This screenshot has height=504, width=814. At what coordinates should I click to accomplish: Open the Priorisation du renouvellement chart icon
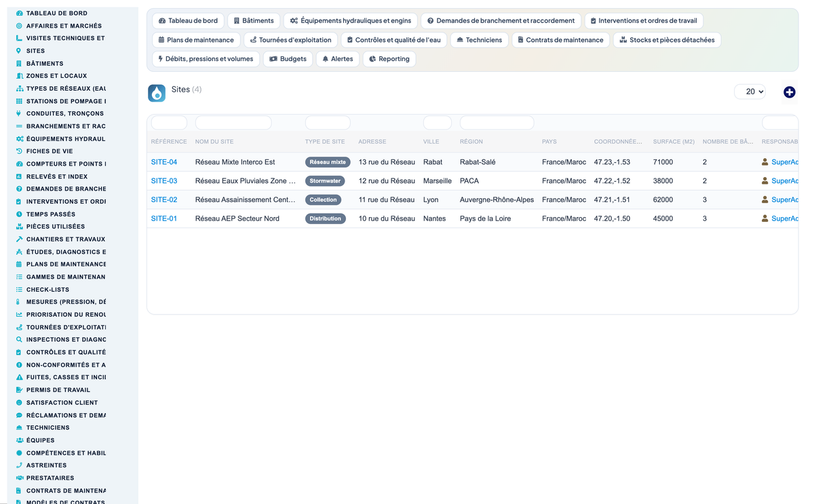[x=19, y=314]
